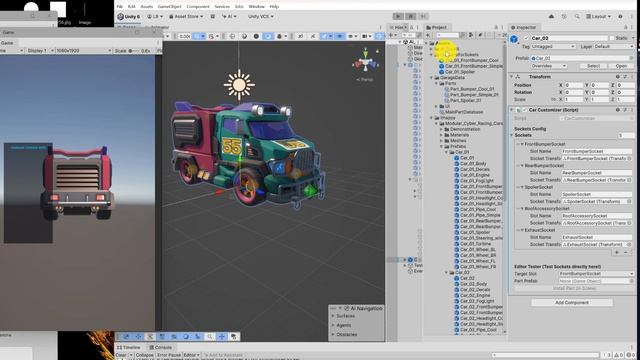This screenshot has width=640, height=360.
Task: Switch to the Project tab
Action: coord(436,27)
